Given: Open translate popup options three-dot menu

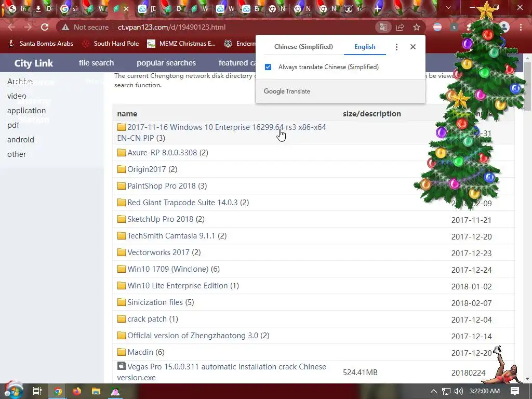Looking at the screenshot, I should [396, 47].
